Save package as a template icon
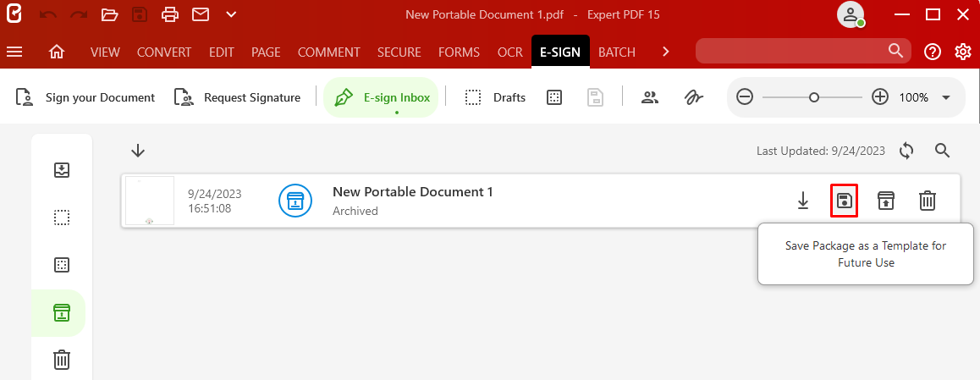The image size is (980, 380). (845, 201)
